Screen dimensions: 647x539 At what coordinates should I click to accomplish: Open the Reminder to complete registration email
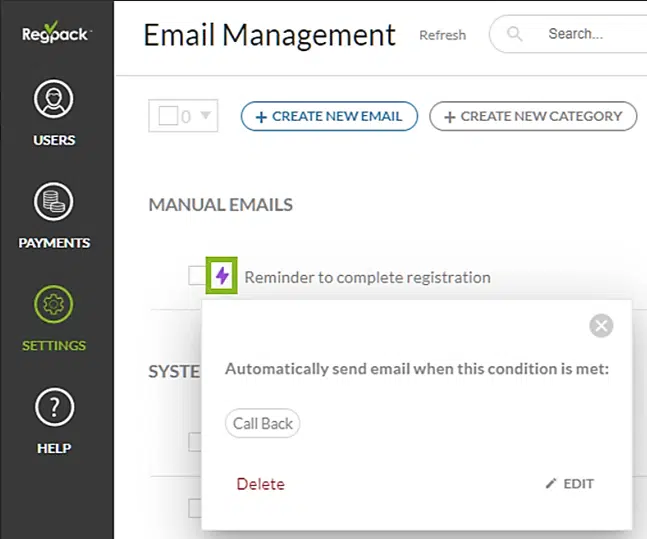[x=367, y=277]
